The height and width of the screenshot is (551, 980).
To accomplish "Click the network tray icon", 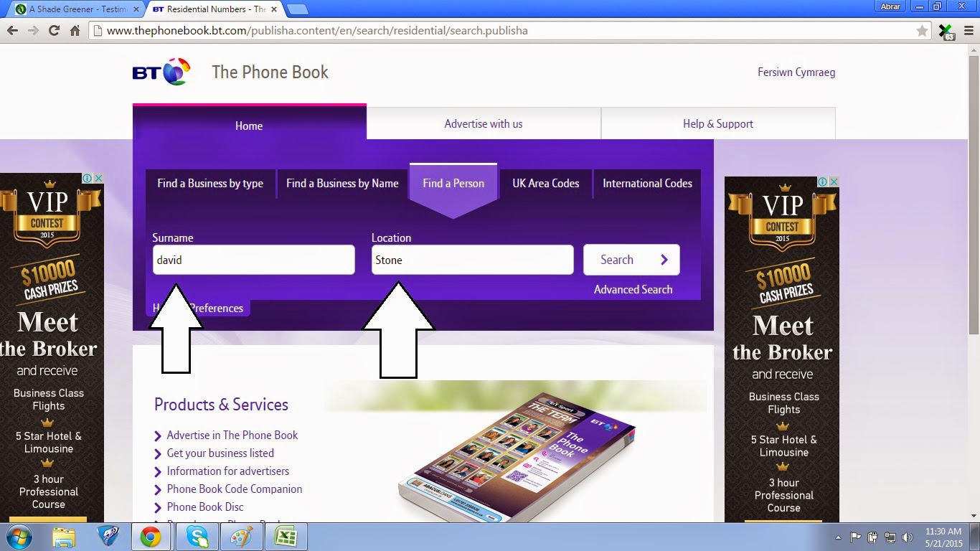I will [x=890, y=537].
